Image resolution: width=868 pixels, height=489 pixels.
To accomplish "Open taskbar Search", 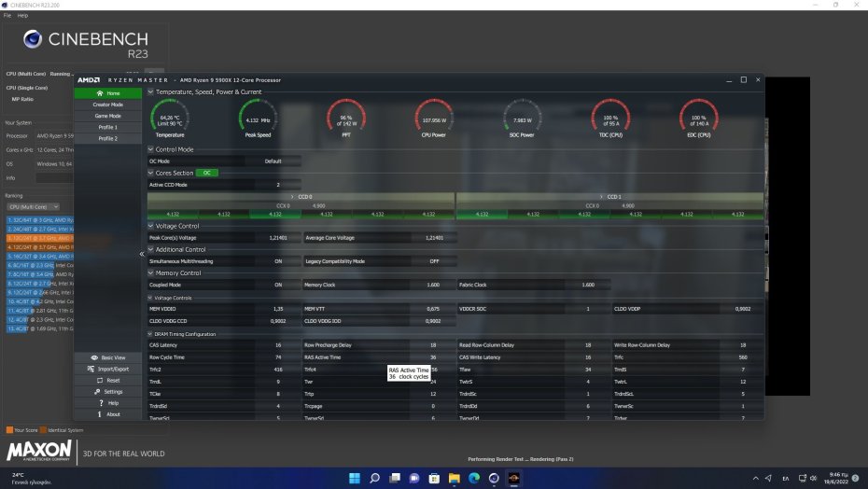I will tap(375, 478).
